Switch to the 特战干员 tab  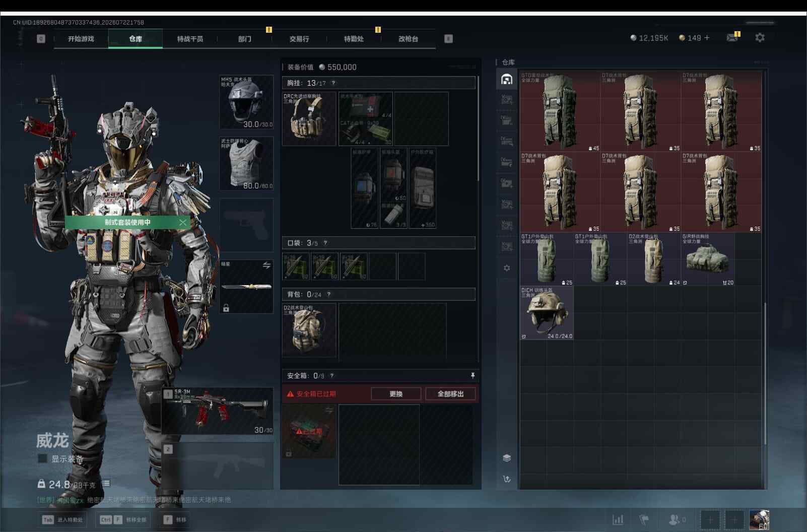(190, 39)
